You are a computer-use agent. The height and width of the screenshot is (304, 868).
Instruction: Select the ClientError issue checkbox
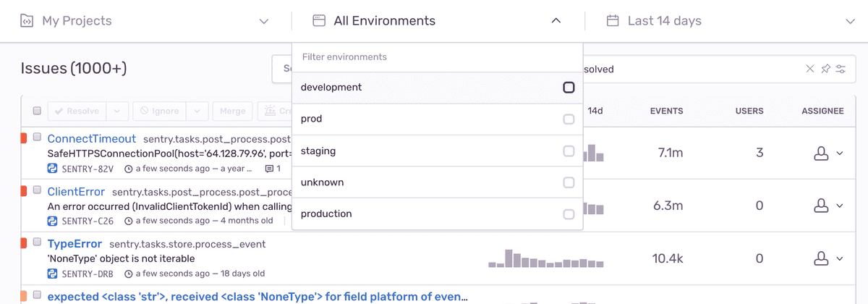pyautogui.click(x=37, y=191)
